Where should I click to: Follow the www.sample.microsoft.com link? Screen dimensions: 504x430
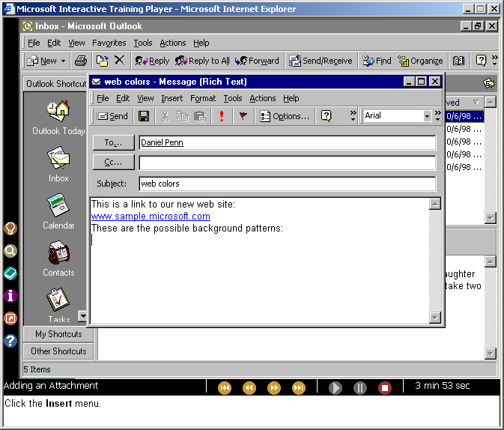coord(151,216)
